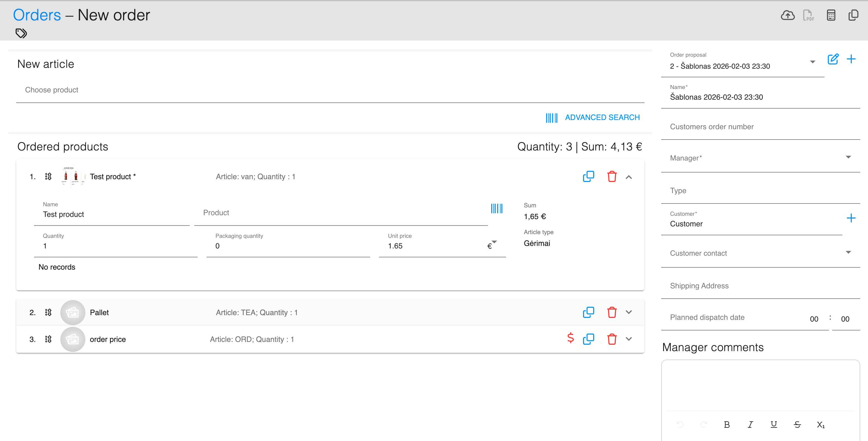The image size is (868, 441).
Task: Edit the order proposal with pencil icon
Action: [x=833, y=59]
